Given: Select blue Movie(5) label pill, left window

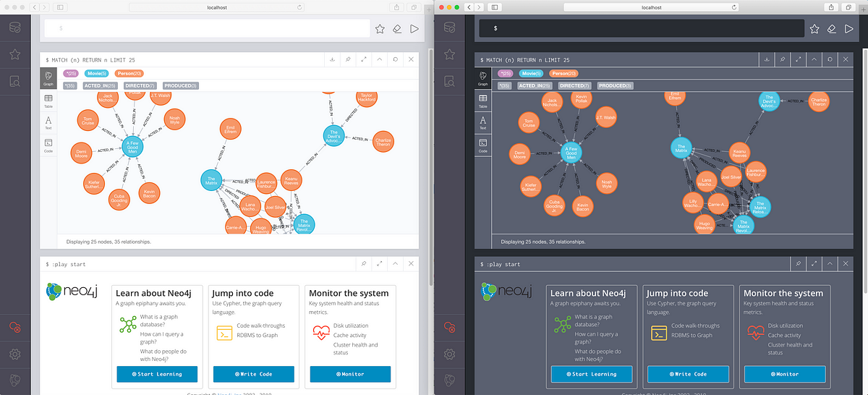Looking at the screenshot, I should (x=96, y=73).
